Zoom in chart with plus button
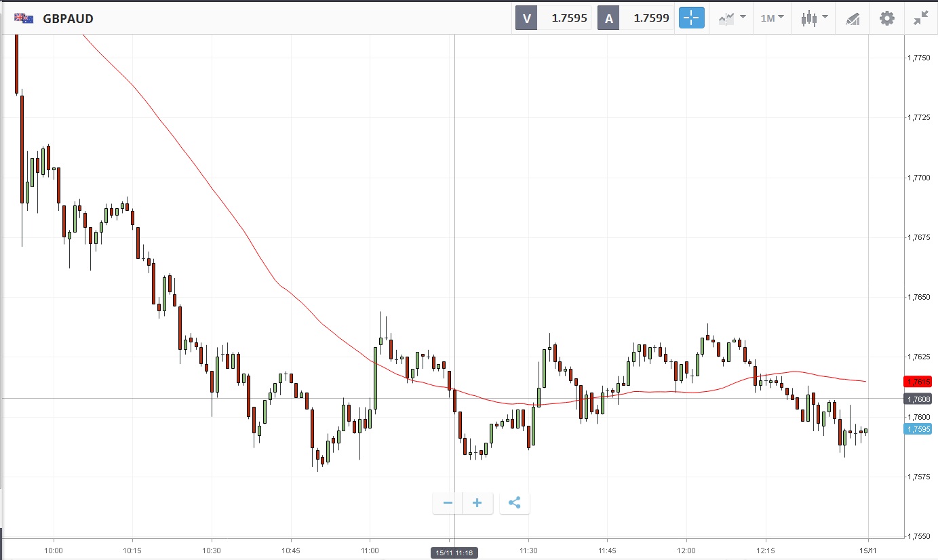The width and height of the screenshot is (938, 560). point(477,503)
